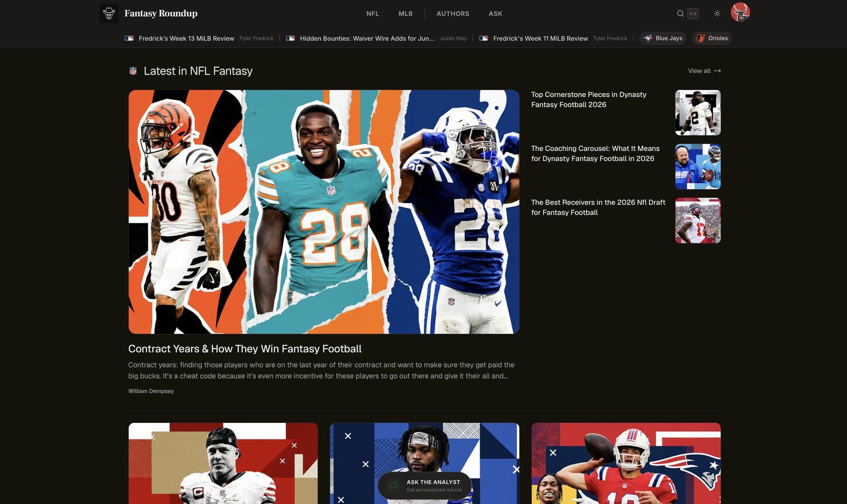Open the Patriots quarterback card image
Image resolution: width=847 pixels, height=504 pixels.
coord(626,463)
